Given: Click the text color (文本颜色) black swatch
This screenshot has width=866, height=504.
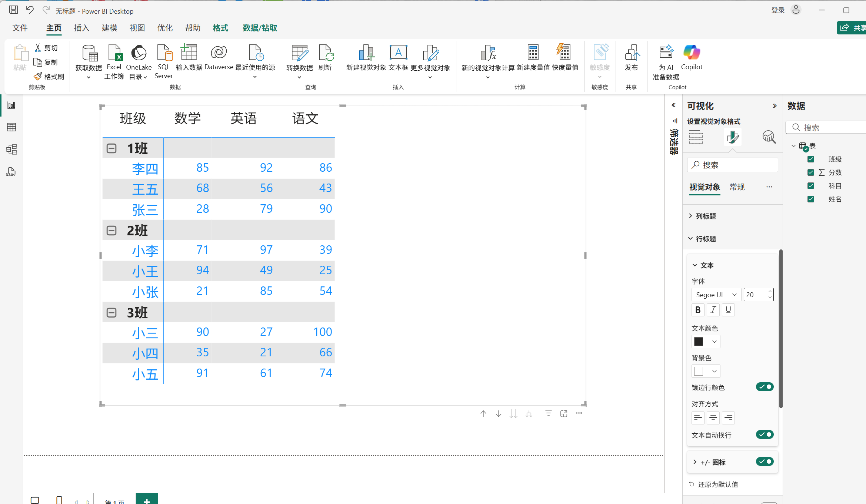Looking at the screenshot, I should [x=699, y=342].
